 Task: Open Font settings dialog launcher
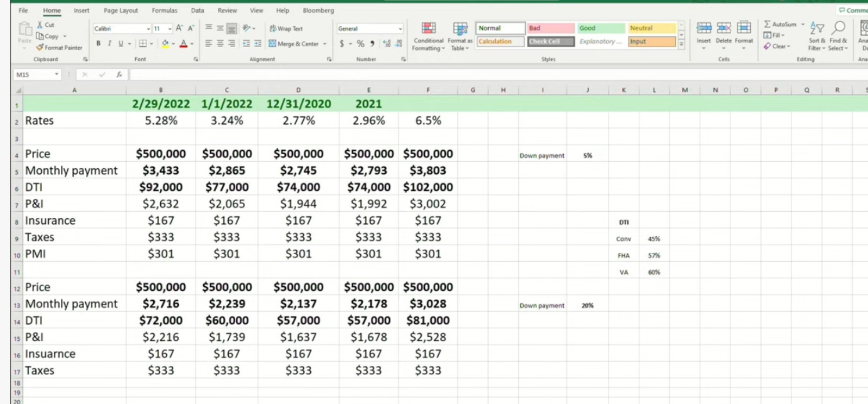[196, 59]
